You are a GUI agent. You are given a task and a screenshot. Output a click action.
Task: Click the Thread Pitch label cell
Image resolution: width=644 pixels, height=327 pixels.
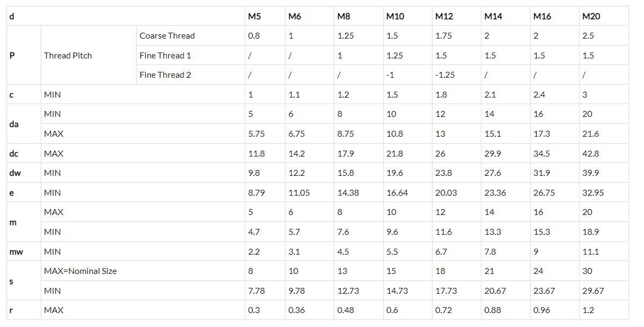click(68, 55)
